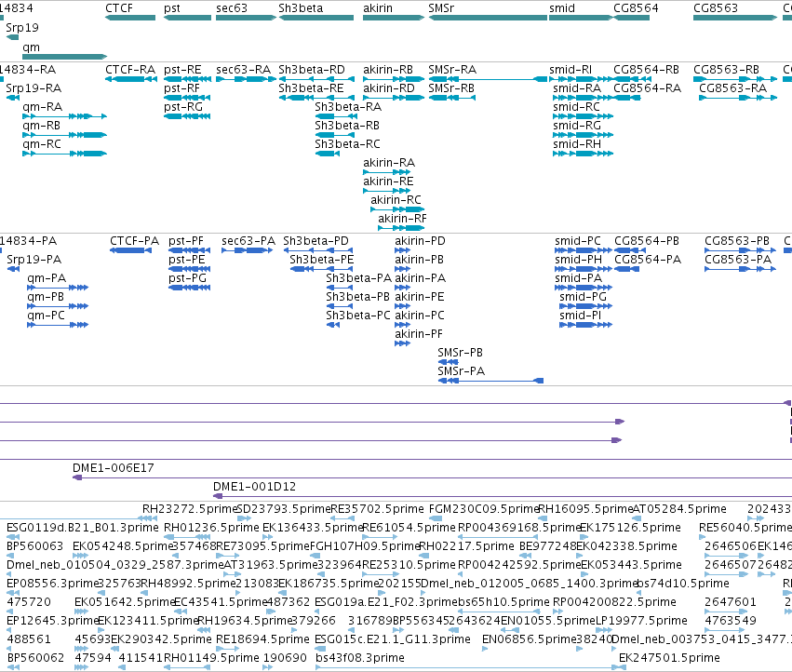
Task: Click the pst-RE transcript label
Action: point(182,69)
